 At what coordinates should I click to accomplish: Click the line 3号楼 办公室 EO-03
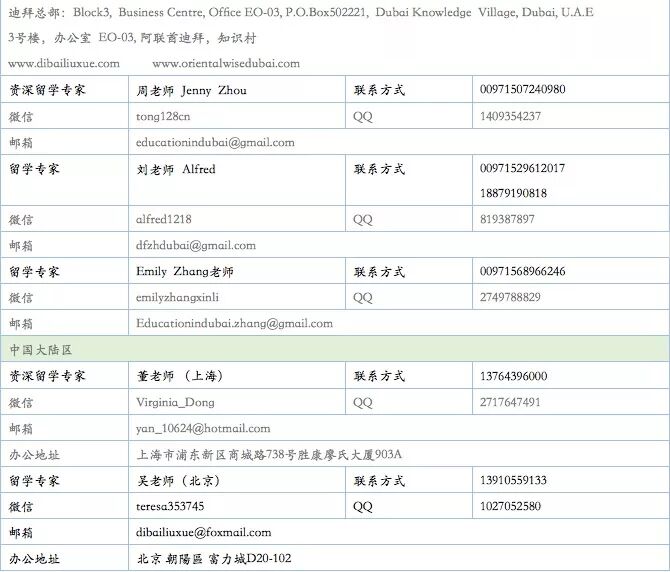(x=132, y=38)
